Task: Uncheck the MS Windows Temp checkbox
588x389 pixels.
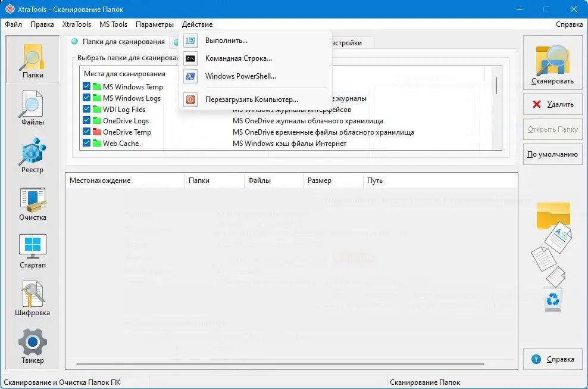Action: click(x=87, y=86)
